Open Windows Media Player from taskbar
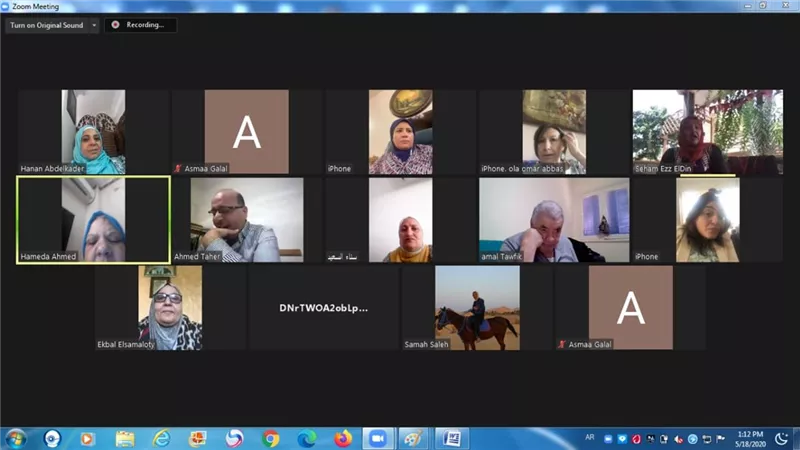The height and width of the screenshot is (450, 800). 88,439
